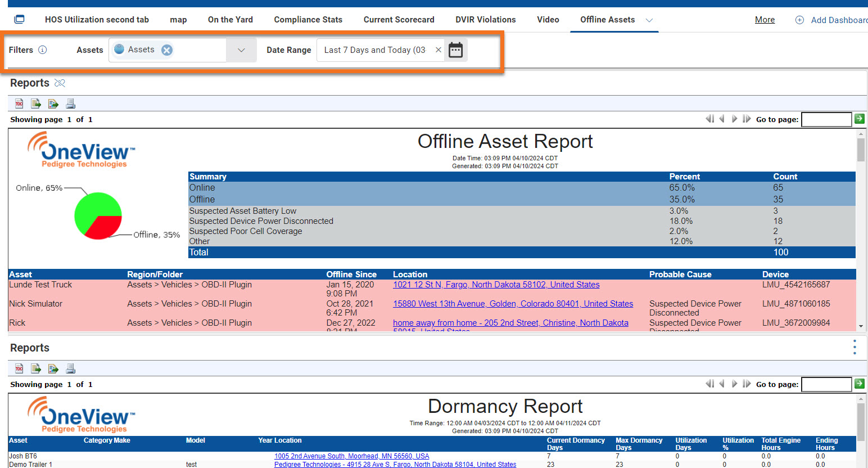Open the Offline Assets tab dropdown arrow
The height and width of the screenshot is (468, 868).
649,20
